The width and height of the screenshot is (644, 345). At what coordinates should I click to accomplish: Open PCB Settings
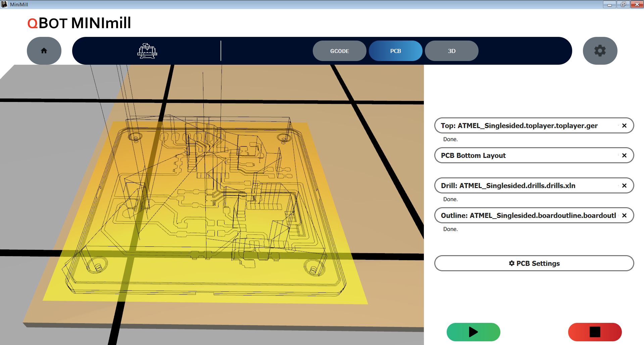pyautogui.click(x=534, y=263)
